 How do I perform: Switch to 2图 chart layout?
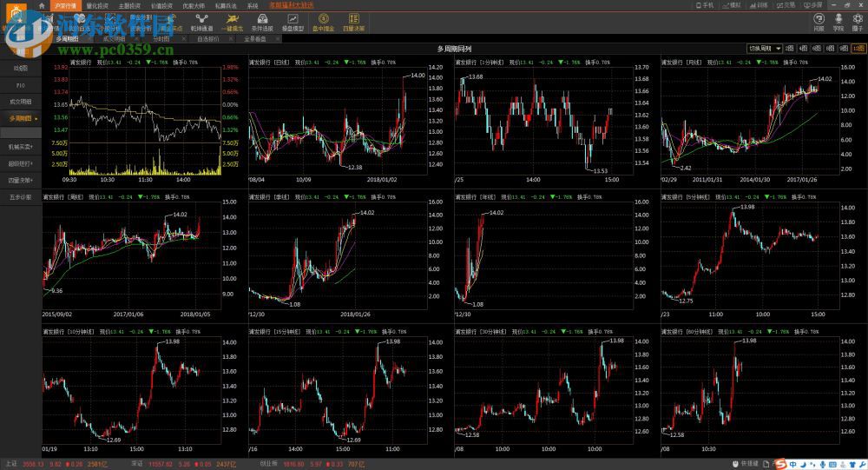pos(789,49)
